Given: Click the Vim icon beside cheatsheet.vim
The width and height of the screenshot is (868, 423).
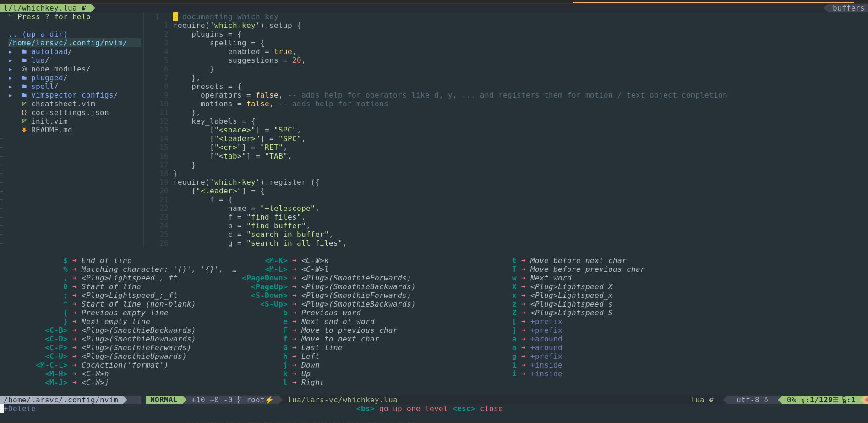Looking at the screenshot, I should (x=24, y=104).
